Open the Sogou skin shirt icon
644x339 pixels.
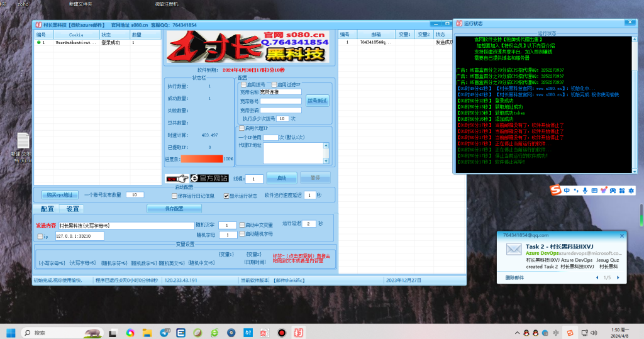[603, 191]
